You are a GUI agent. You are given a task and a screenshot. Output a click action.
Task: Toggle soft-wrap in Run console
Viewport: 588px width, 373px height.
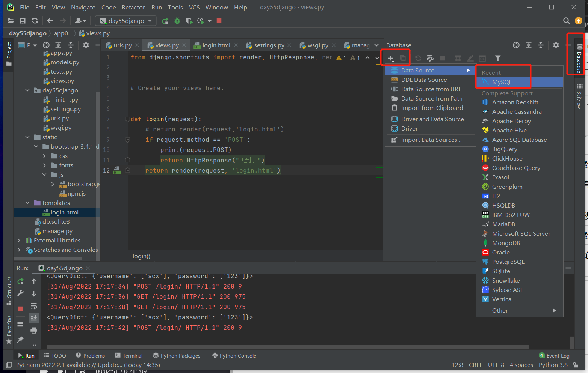pos(34,306)
